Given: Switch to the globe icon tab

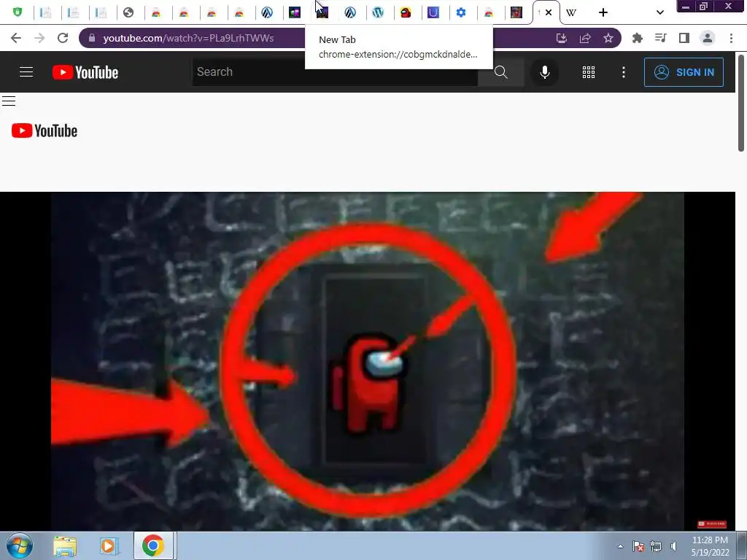Looking at the screenshot, I should [128, 12].
